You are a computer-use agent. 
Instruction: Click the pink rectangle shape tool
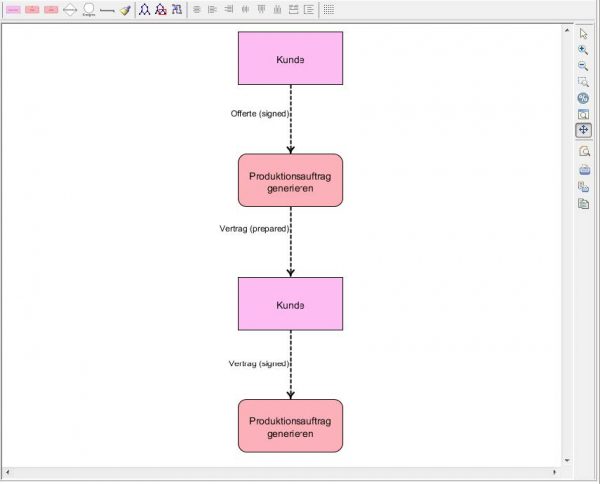(14, 9)
